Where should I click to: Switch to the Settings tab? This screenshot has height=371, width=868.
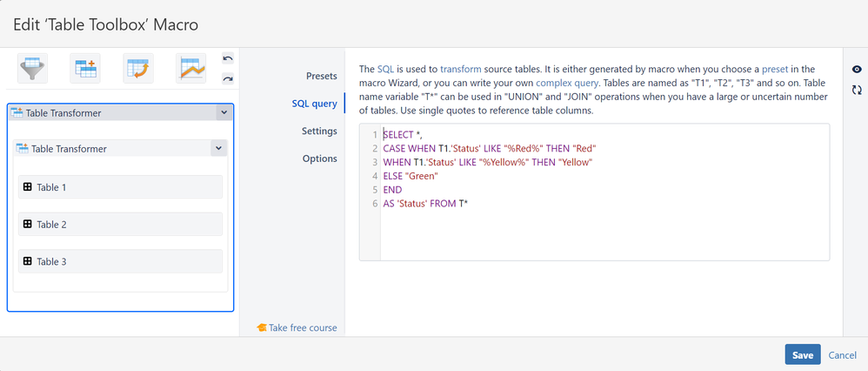tap(319, 132)
